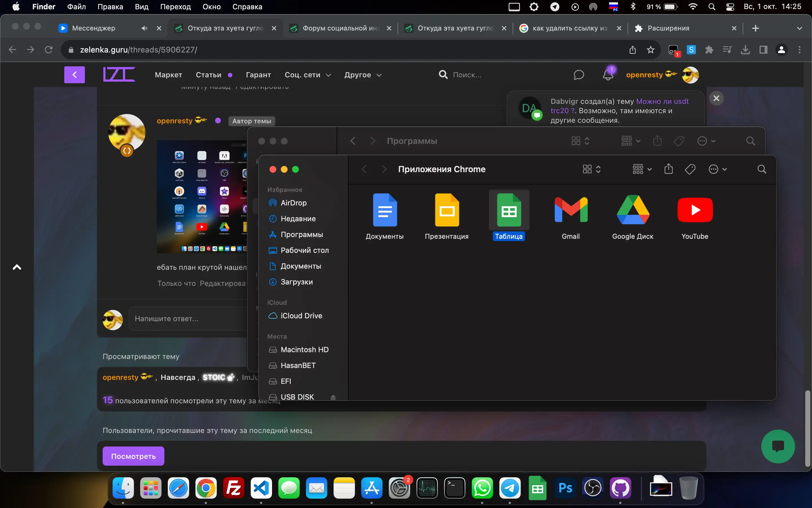The image size is (812, 508).
Task: Launch FileZilla from the dock
Action: coord(233,488)
